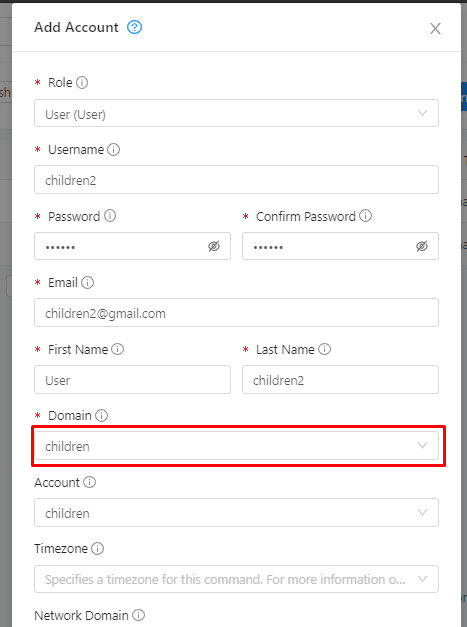Close the Add Account dialog
The width and height of the screenshot is (467, 627).
click(435, 28)
